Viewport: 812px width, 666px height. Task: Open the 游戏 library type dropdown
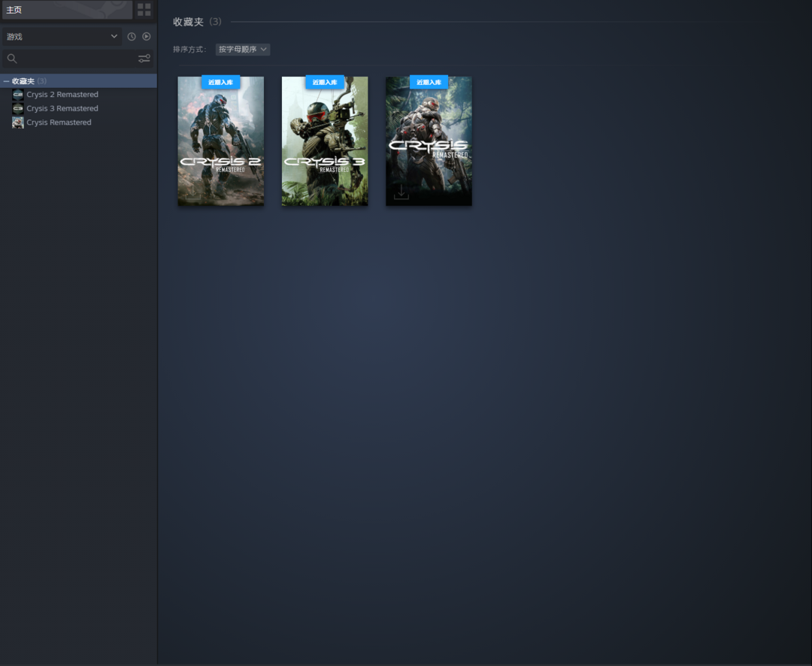pos(62,37)
